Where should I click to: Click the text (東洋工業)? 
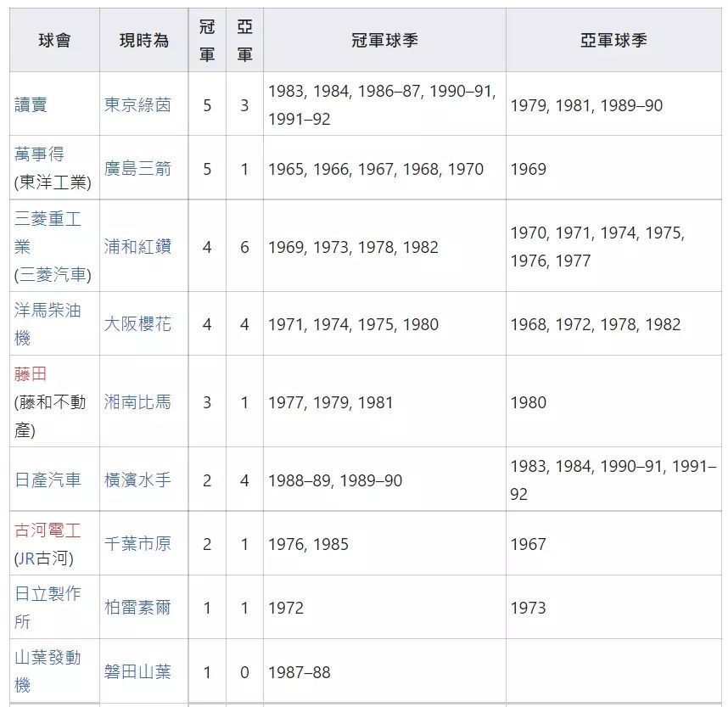coord(53,182)
